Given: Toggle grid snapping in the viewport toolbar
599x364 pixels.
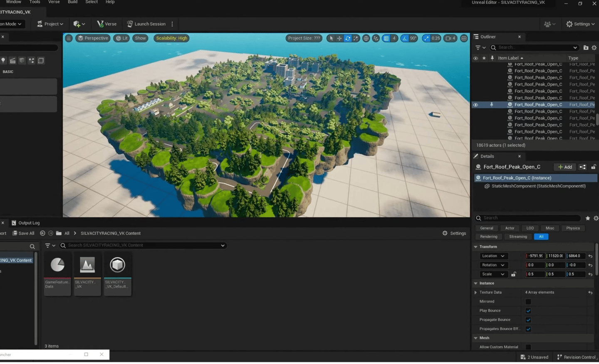Looking at the screenshot, I should coord(386,38).
